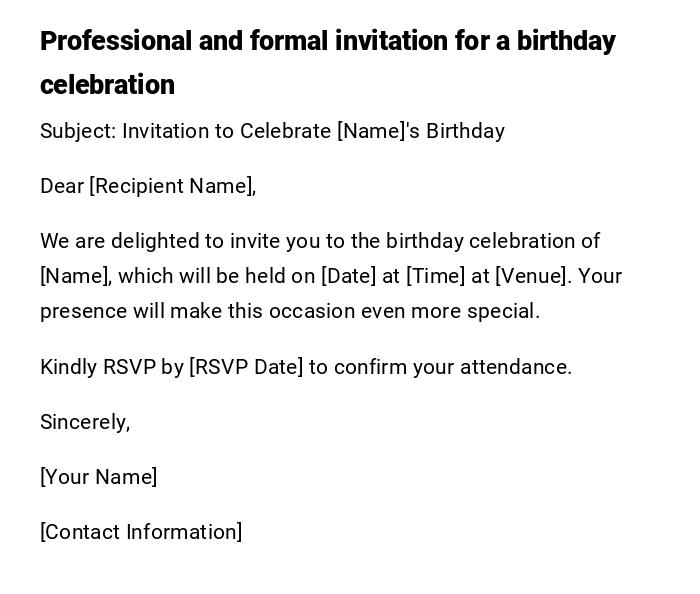
Task: Click the [Your Name] signature placeholder
Action: pos(98,477)
